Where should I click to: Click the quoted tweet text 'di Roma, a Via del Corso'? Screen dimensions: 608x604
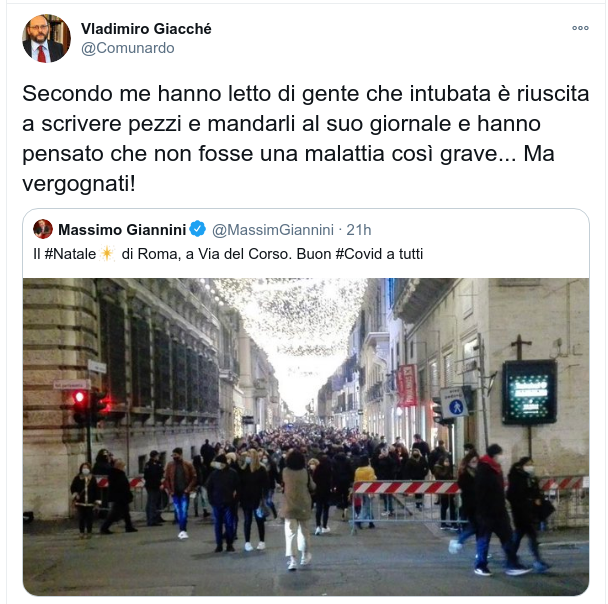pyautogui.click(x=207, y=254)
